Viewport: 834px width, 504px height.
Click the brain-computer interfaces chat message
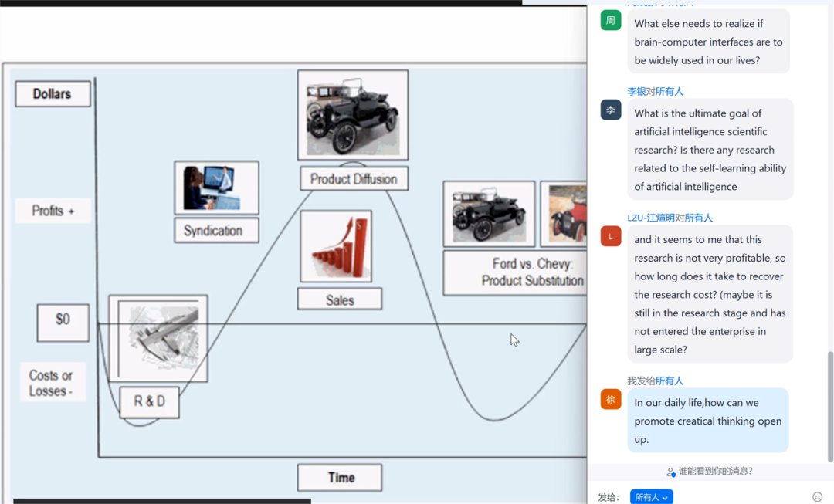(x=708, y=42)
